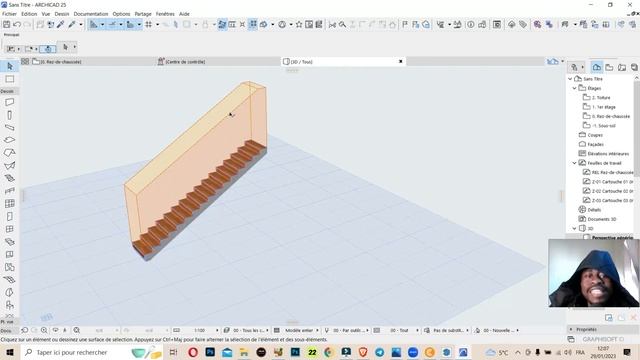
Task: Select 'Documents 3D' in Navigator tree
Action: pyautogui.click(x=602, y=219)
